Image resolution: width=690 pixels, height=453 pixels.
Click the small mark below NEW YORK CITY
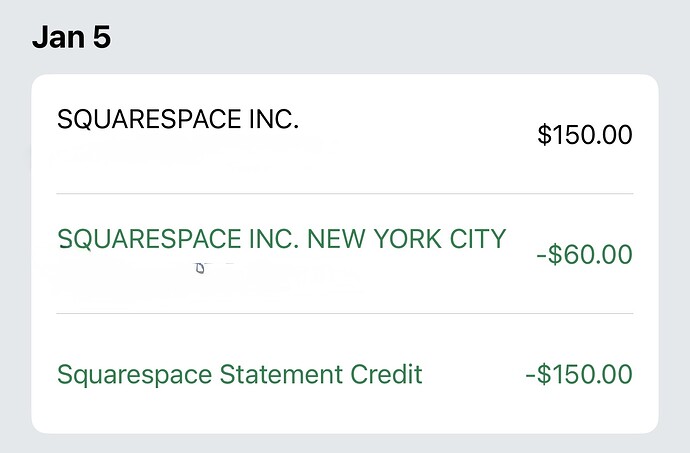(200, 268)
